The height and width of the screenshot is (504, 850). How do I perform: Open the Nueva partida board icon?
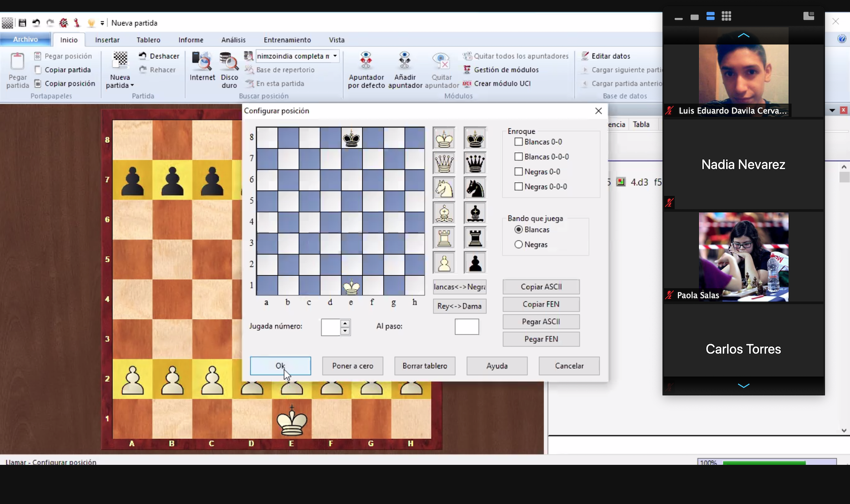pyautogui.click(x=120, y=60)
